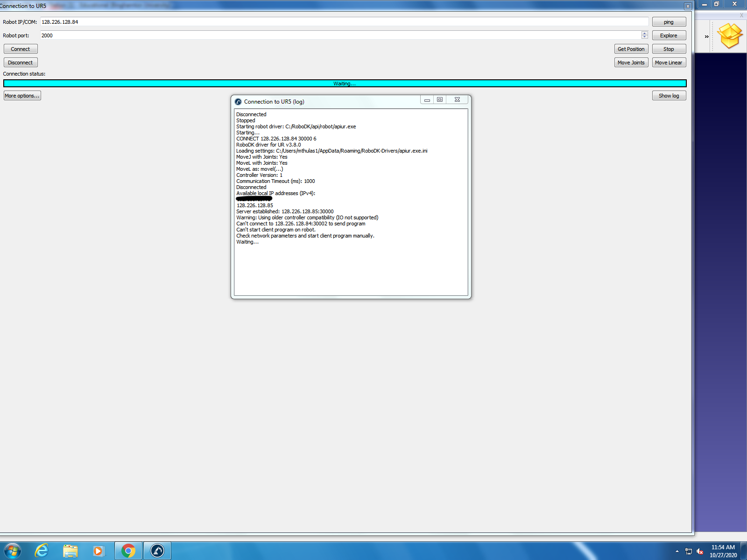Click the Connect button

pos(21,49)
